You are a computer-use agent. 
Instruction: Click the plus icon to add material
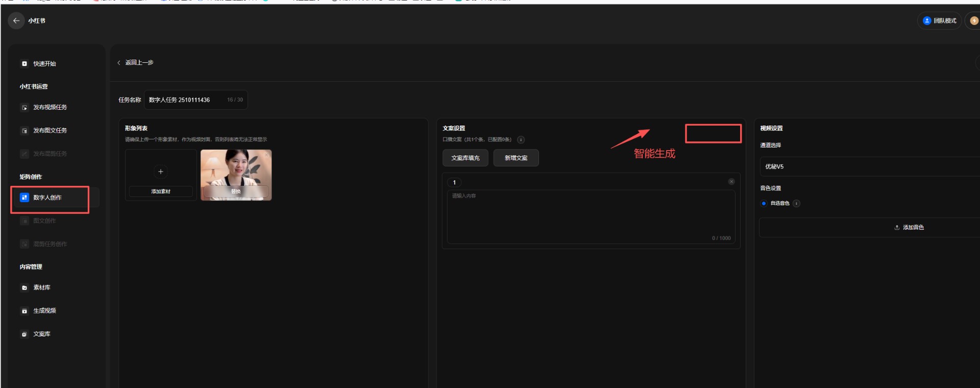[161, 172]
